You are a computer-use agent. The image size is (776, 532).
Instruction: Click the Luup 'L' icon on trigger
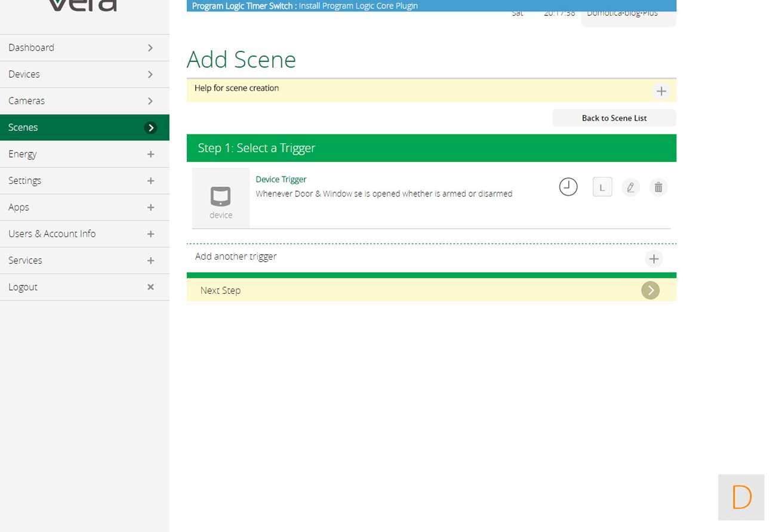pos(602,187)
